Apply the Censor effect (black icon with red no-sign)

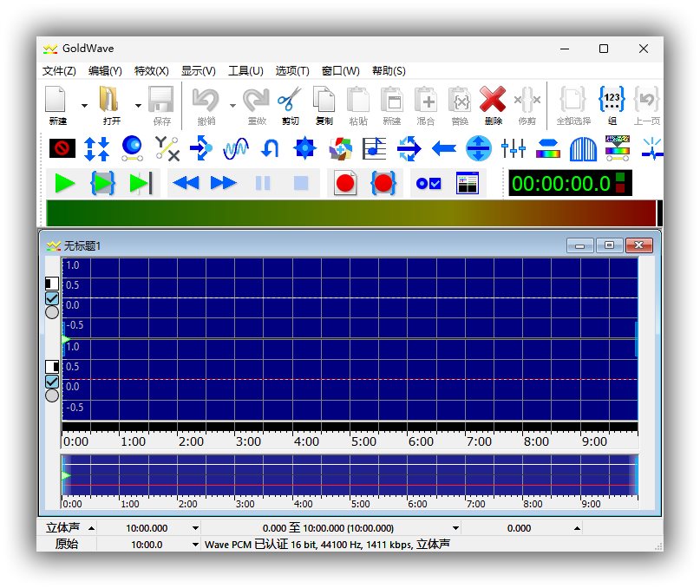(62, 148)
